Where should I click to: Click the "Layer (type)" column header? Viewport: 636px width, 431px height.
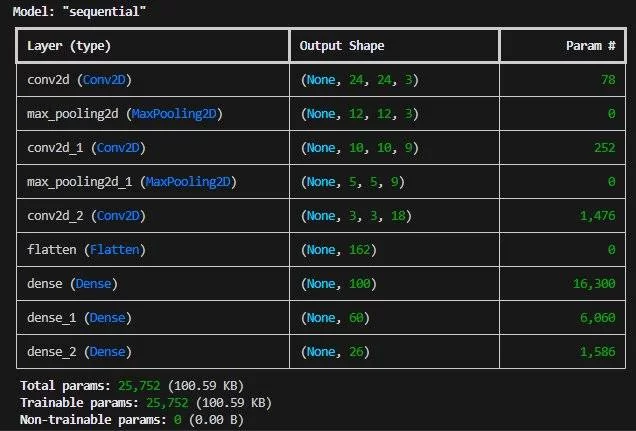pyautogui.click(x=69, y=46)
